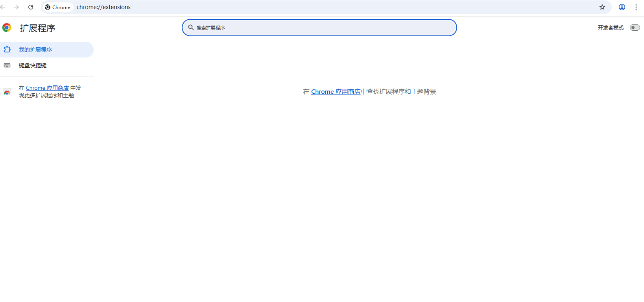
Task: Reload the extensions page
Action: [31, 7]
